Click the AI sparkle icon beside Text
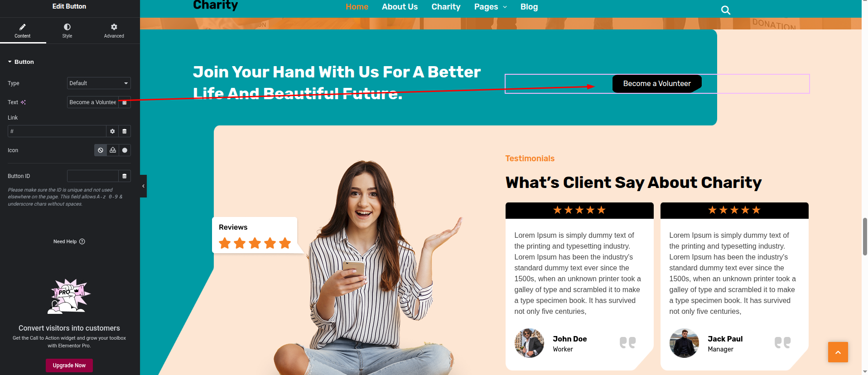868x375 pixels. 23,102
